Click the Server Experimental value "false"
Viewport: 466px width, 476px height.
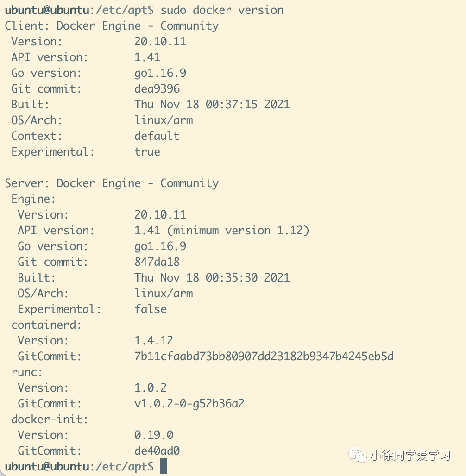tap(151, 309)
